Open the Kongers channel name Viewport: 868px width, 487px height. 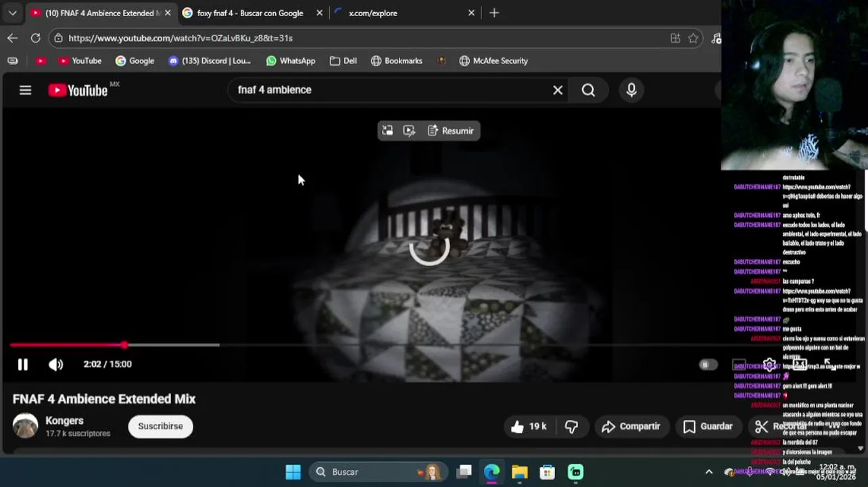pyautogui.click(x=64, y=421)
